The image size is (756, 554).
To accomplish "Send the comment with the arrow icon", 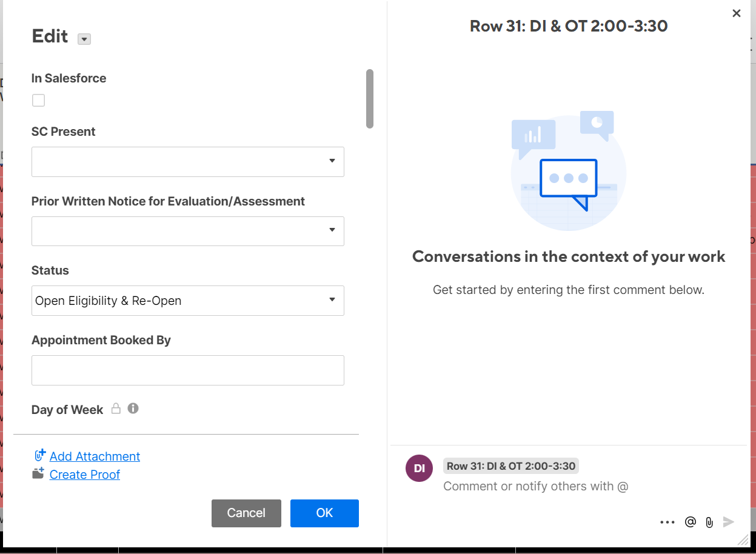I will coord(728,522).
